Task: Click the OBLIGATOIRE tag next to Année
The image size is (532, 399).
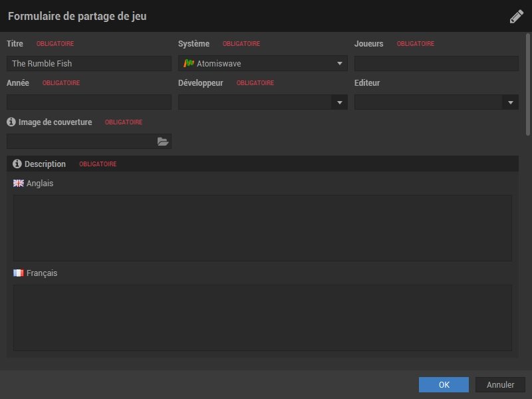Action: click(61, 82)
